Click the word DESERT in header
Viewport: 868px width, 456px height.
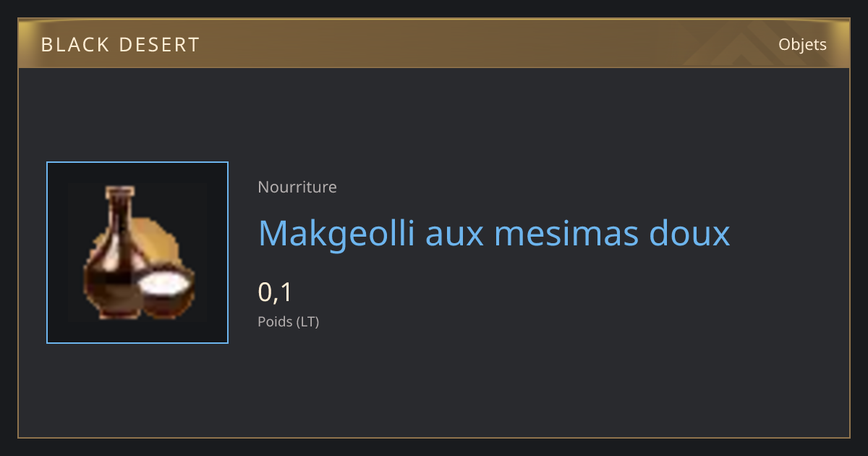click(160, 45)
